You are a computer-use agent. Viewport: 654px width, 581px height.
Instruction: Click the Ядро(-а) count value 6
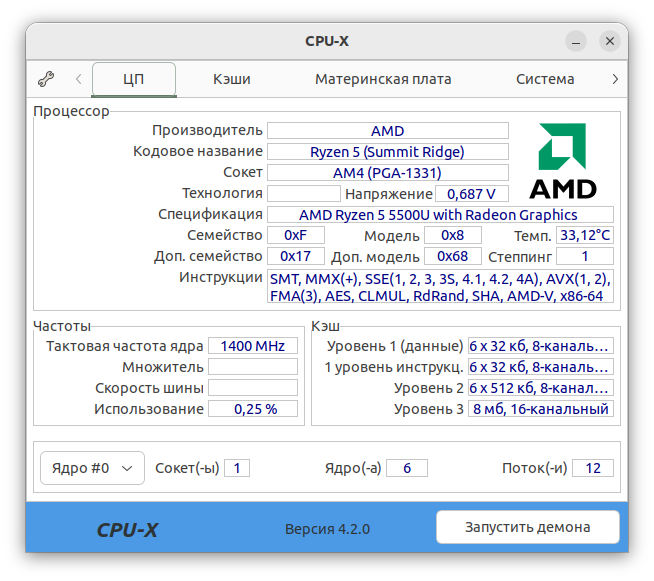click(407, 468)
